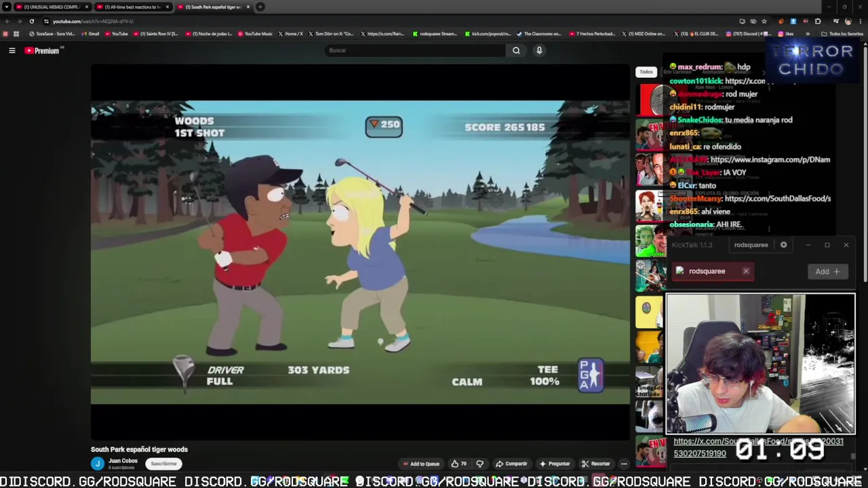Image resolution: width=868 pixels, height=488 pixels.
Task: Remove the rodsquaree chat tab
Action: coord(746,271)
